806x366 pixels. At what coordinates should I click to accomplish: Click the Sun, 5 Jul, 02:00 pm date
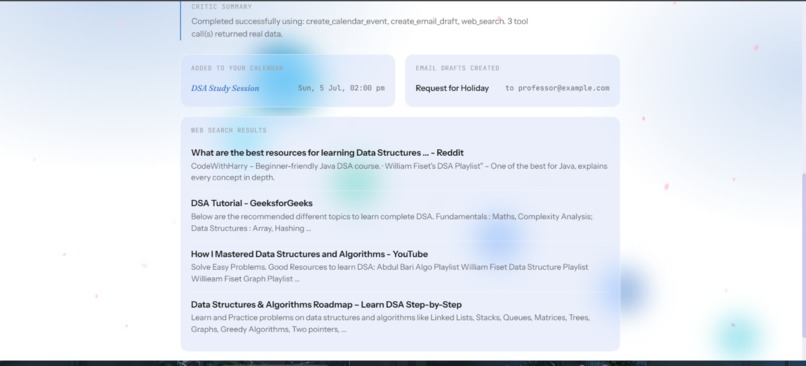pyautogui.click(x=341, y=88)
